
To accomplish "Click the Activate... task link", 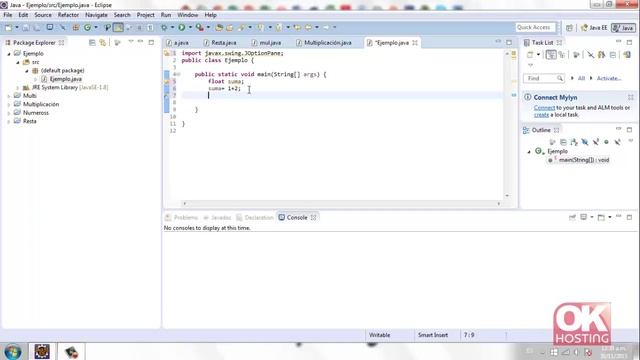I will click(x=609, y=78).
